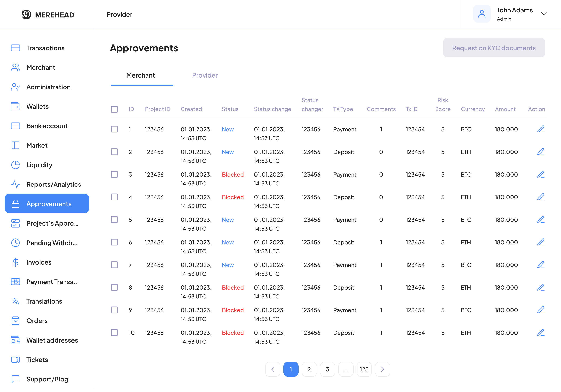Click Request on KYC documents button
Viewport: 561px width, 392px height.
494,48
